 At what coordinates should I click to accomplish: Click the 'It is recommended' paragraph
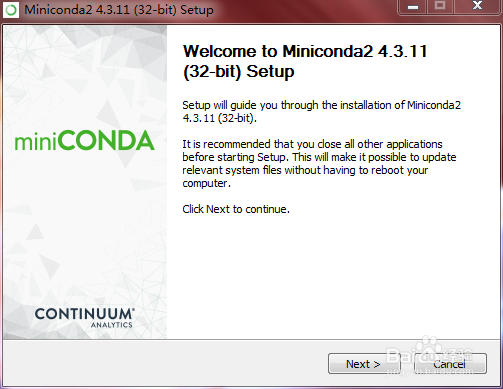point(319,163)
